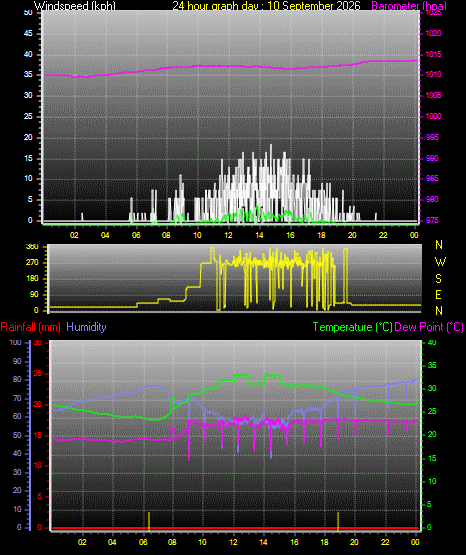The height and width of the screenshot is (555, 466).
Task: Click the "1000" barometer axis value
Action: [433, 116]
